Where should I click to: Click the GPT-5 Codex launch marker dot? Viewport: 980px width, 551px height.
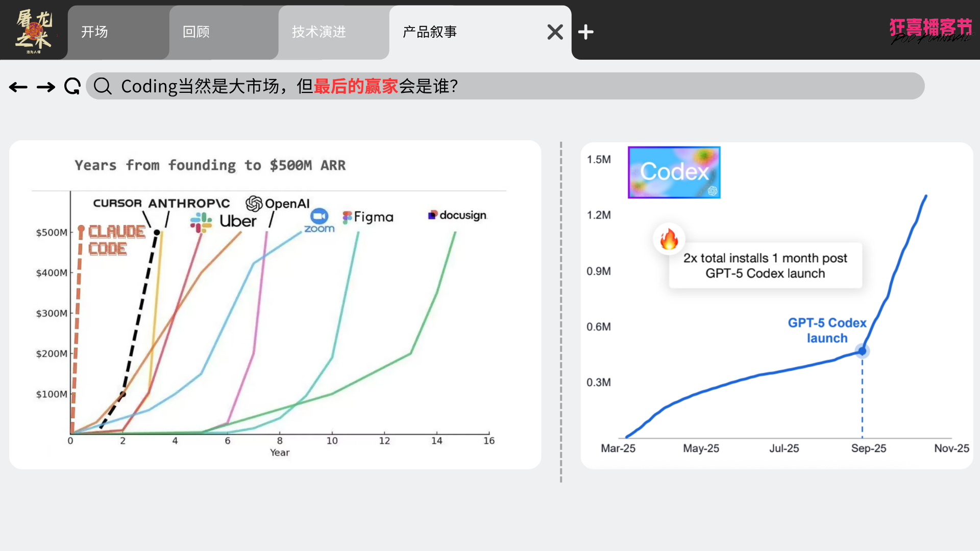tap(862, 351)
